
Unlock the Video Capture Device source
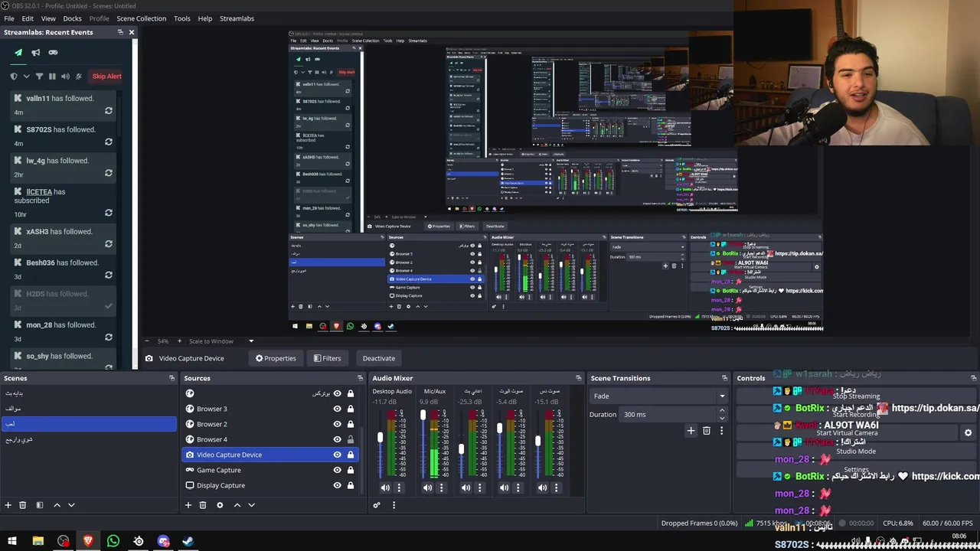pos(351,455)
